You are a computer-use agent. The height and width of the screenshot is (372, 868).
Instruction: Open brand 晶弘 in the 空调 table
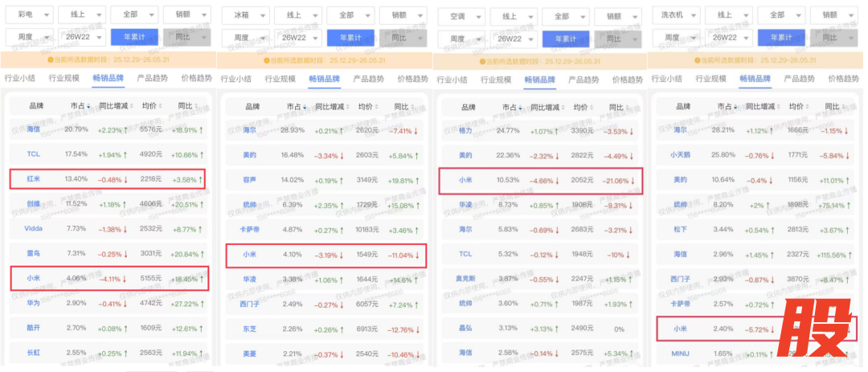[466, 328]
